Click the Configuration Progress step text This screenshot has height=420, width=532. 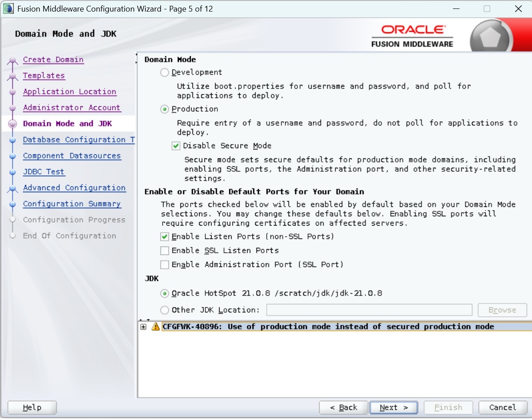74,220
